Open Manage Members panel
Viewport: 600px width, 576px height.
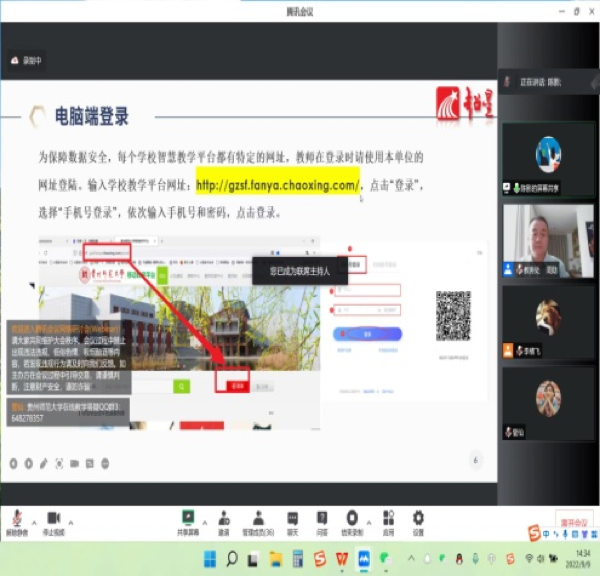[258, 519]
